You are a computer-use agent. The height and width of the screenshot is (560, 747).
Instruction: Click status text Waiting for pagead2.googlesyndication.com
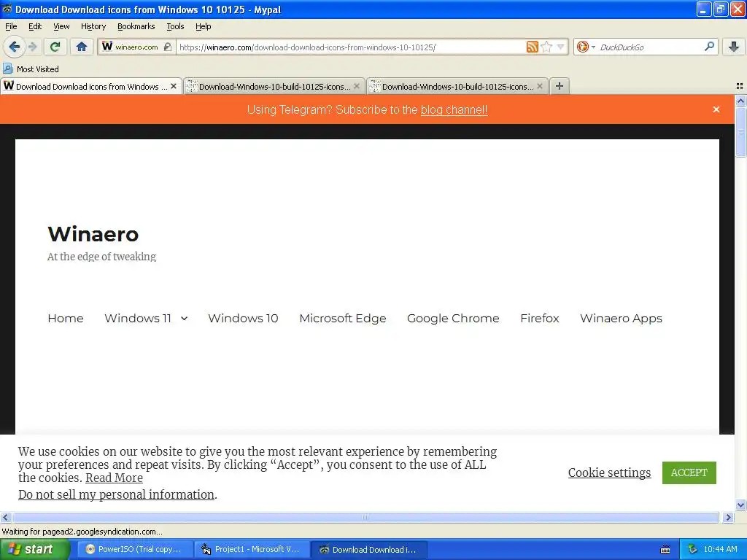click(x=82, y=532)
